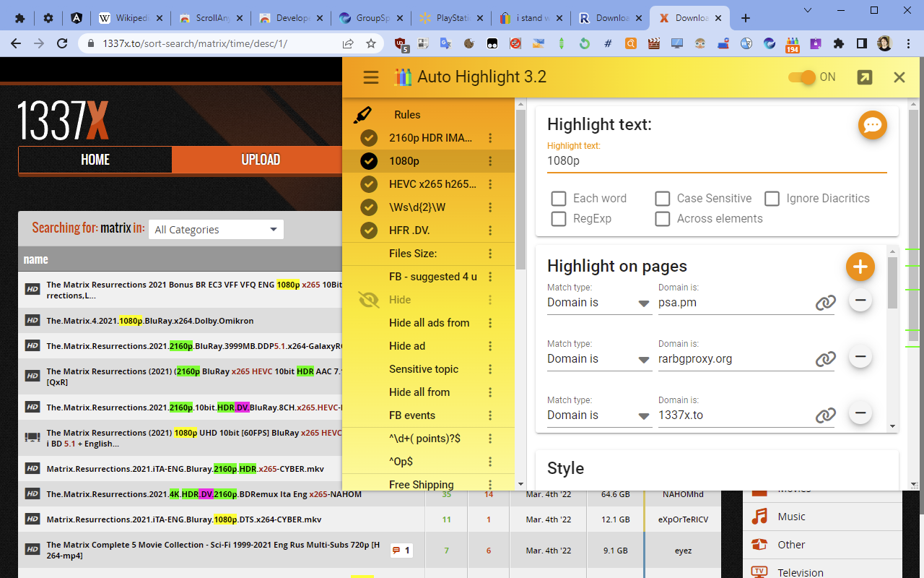Open the Match type dropdown for psa.pm
The height and width of the screenshot is (578, 924).
click(x=599, y=302)
